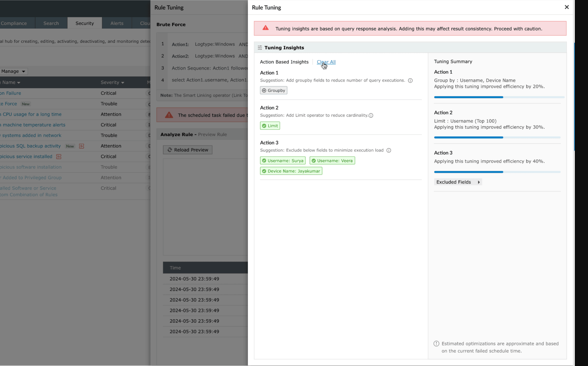Sort by Severity column header arrow
The image size is (588, 366).
(123, 83)
